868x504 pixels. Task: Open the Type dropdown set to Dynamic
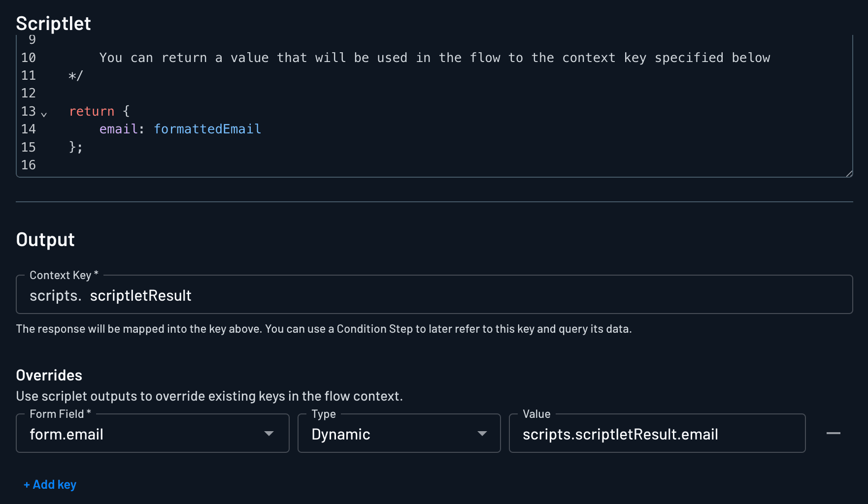399,434
